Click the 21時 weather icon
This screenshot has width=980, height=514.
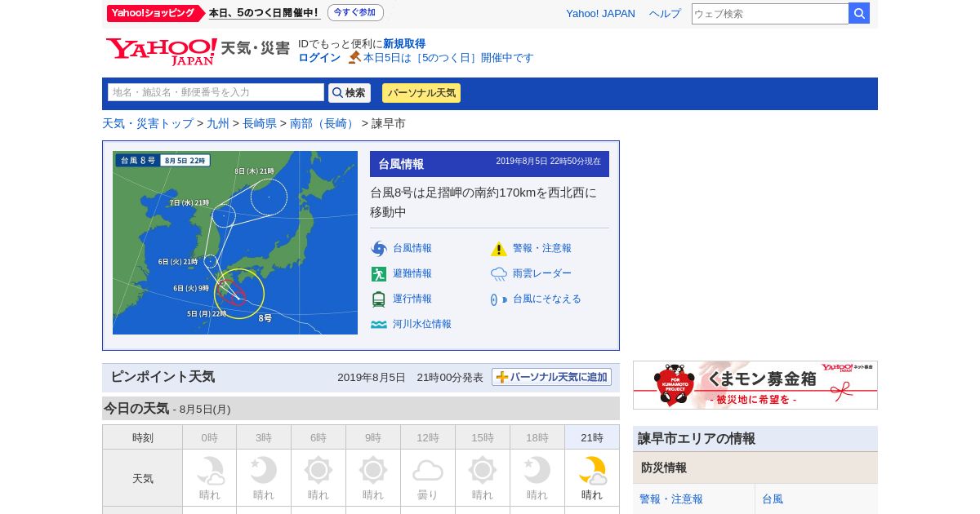pyautogui.click(x=592, y=470)
